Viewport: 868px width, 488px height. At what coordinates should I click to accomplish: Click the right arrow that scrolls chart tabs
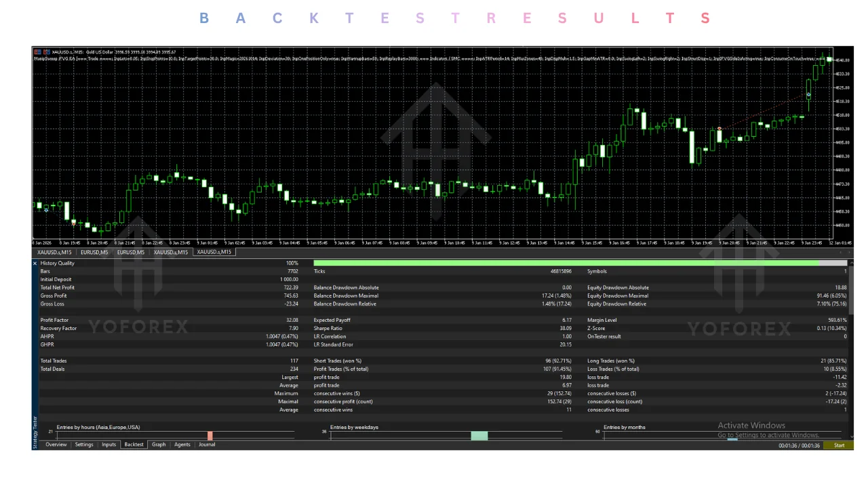[849, 252]
